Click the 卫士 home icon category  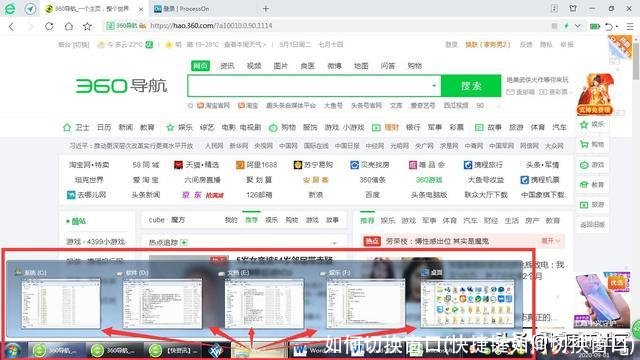(x=67, y=127)
